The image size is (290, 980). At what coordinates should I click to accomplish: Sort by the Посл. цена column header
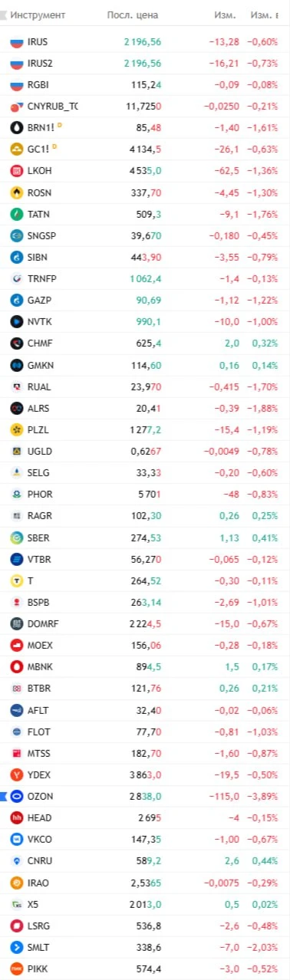[x=135, y=15]
